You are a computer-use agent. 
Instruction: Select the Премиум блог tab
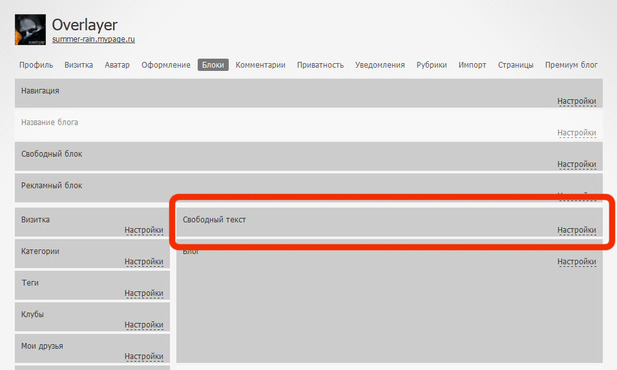571,65
